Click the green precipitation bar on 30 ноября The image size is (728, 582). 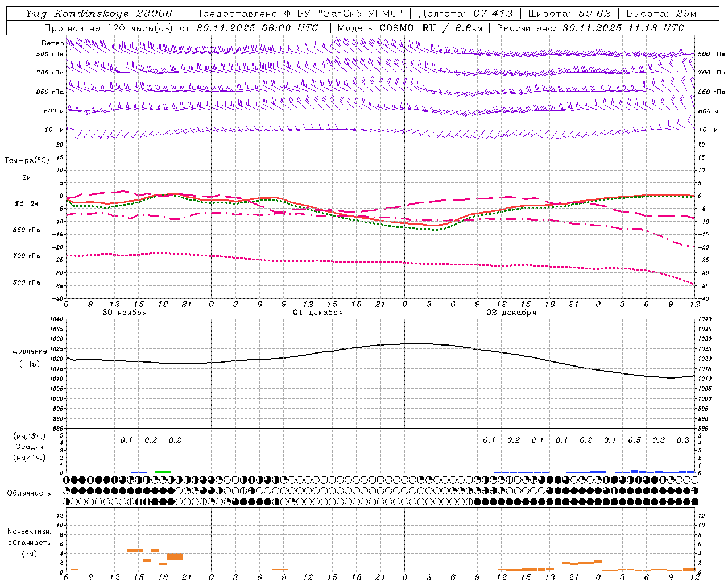tap(163, 471)
